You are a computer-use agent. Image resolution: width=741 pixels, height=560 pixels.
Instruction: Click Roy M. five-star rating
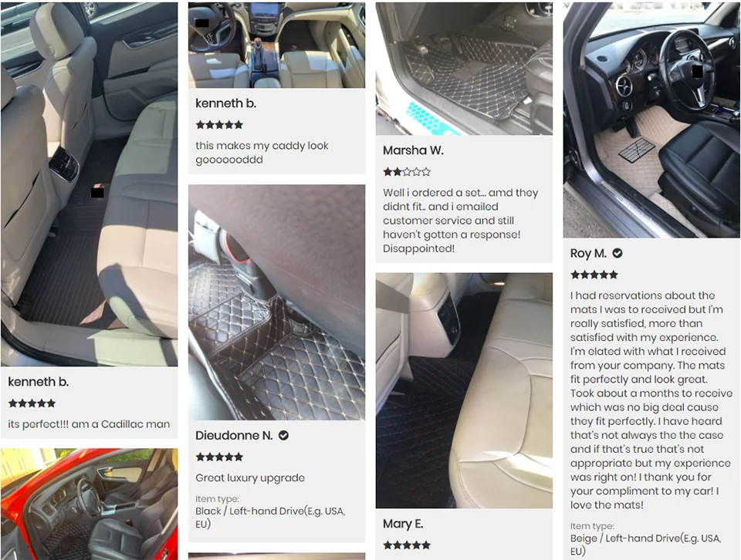[x=594, y=275]
